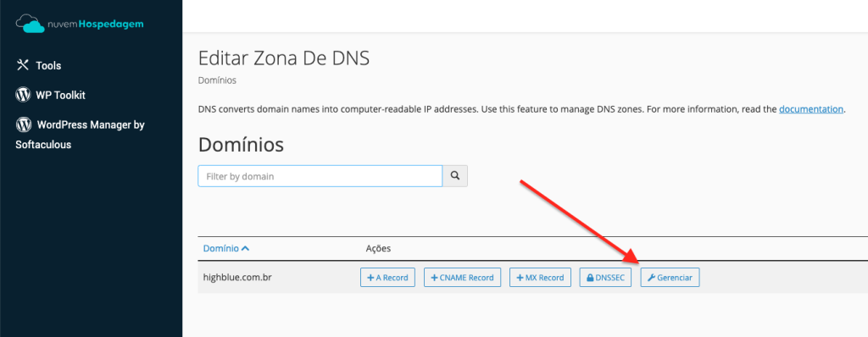The image size is (868, 337).
Task: Click the wrench icon on Gerenciar
Action: click(651, 278)
